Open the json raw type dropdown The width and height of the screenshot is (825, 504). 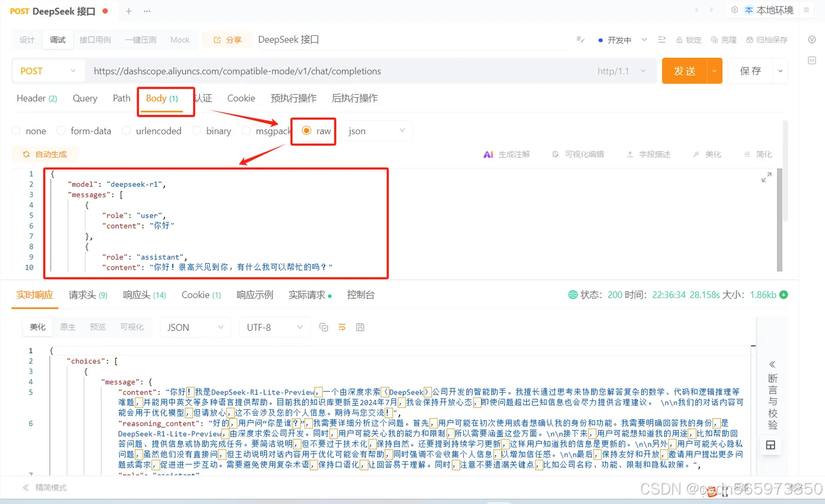pos(377,131)
